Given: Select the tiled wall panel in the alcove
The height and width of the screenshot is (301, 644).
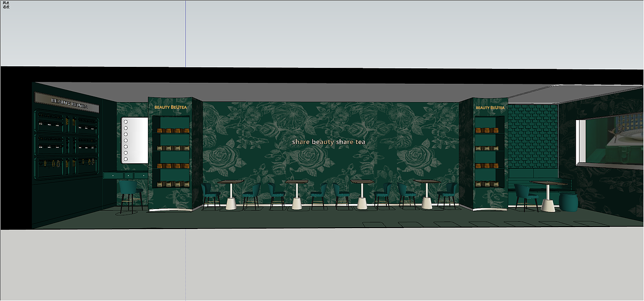Looking at the screenshot, I should pyautogui.click(x=533, y=137).
